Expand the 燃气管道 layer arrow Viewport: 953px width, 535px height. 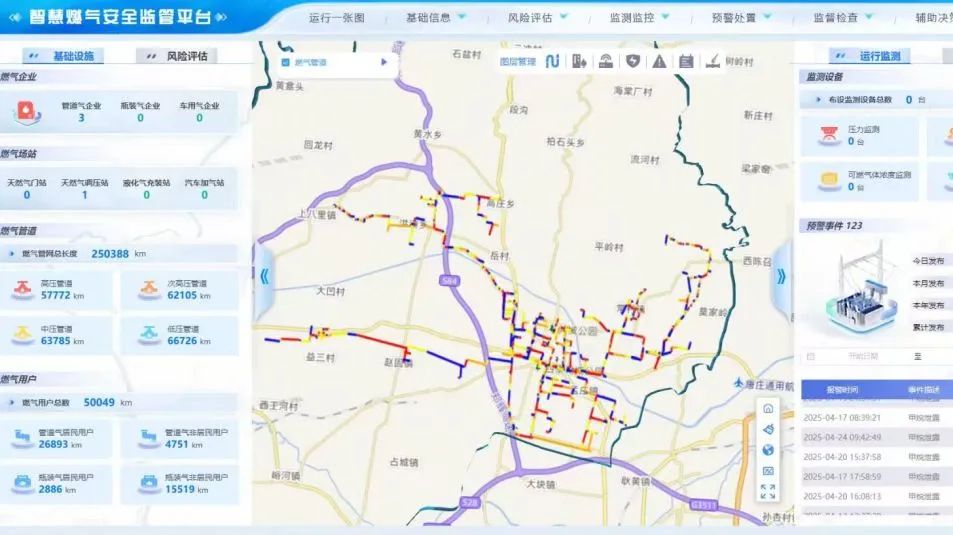[x=384, y=62]
